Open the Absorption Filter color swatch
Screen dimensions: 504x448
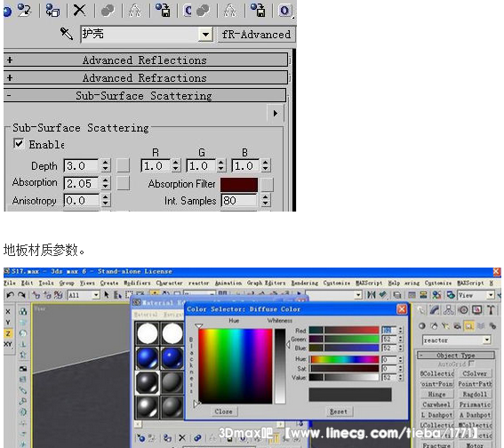pyautogui.click(x=239, y=185)
